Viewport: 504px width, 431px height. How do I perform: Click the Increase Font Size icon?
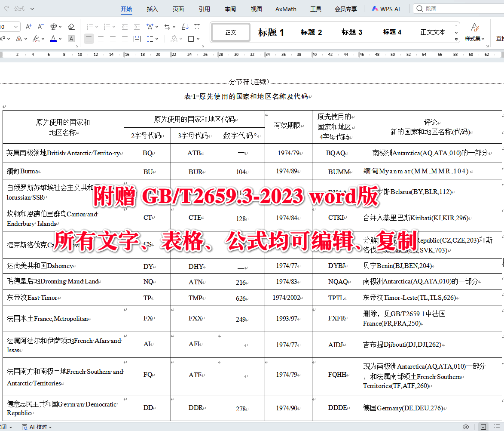28,27
